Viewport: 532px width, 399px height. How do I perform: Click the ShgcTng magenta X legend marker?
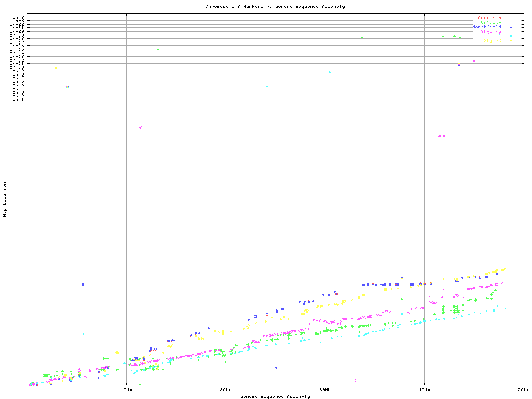[x=511, y=32]
